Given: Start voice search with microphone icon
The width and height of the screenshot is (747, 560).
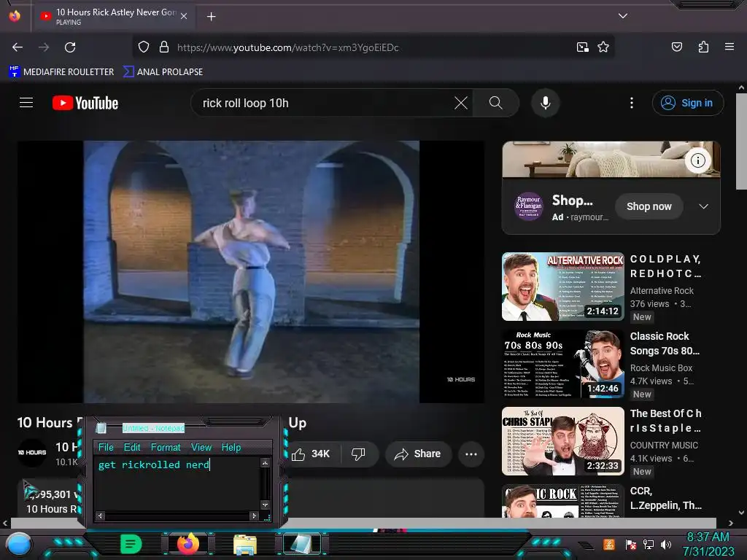Looking at the screenshot, I should (x=546, y=103).
